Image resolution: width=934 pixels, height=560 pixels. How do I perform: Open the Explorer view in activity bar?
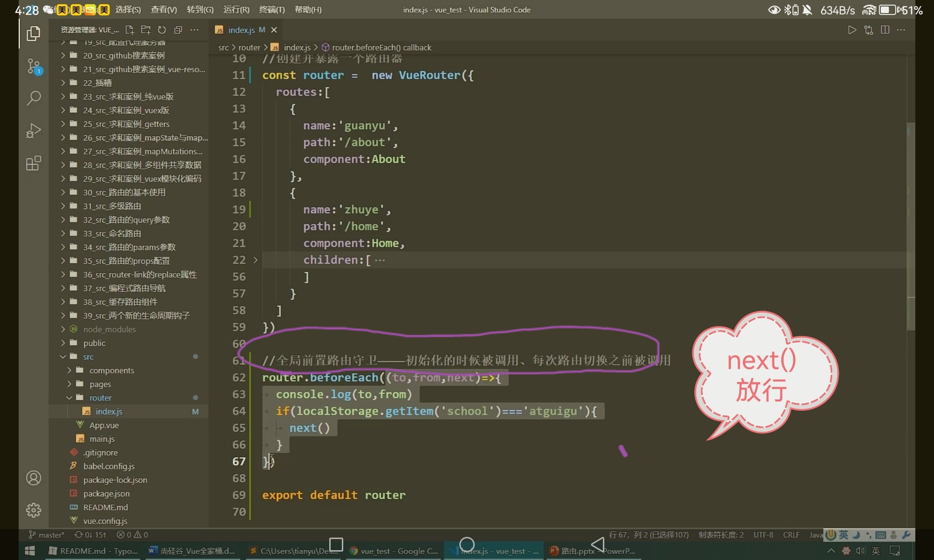point(33,34)
